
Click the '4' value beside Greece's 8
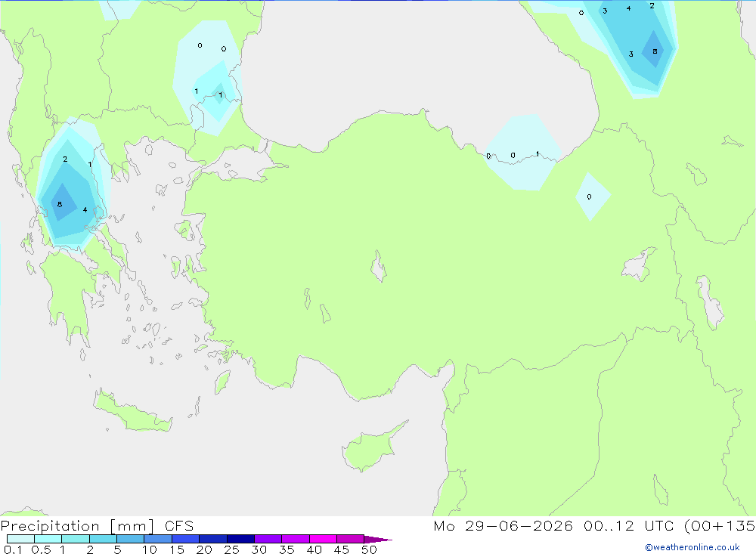point(85,210)
